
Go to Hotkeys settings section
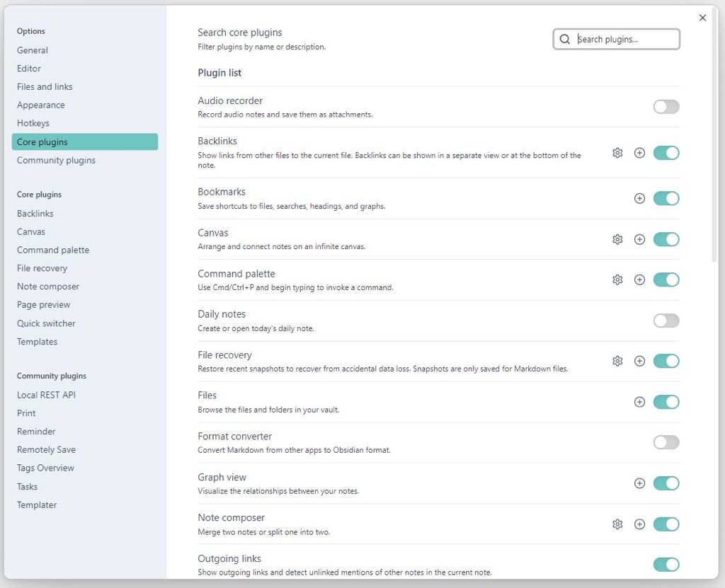click(33, 124)
